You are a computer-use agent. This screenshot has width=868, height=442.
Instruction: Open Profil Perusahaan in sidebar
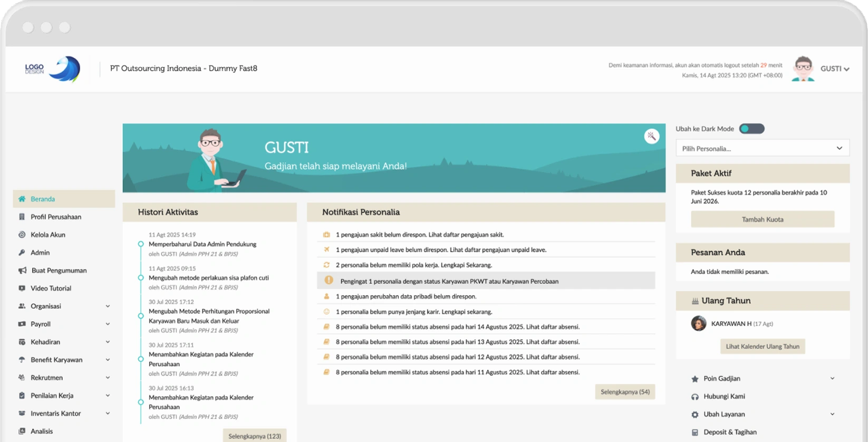tap(55, 217)
